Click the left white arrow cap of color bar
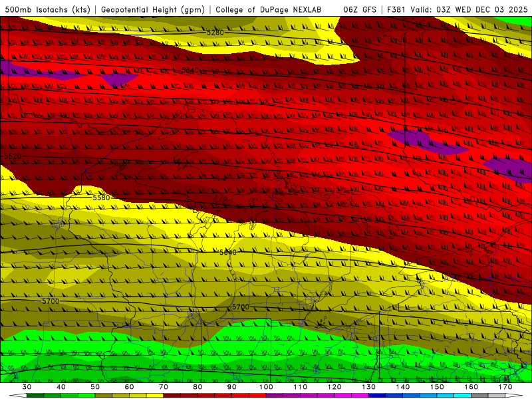Screen dimensions: 532x399 pyautogui.click(x=18, y=396)
